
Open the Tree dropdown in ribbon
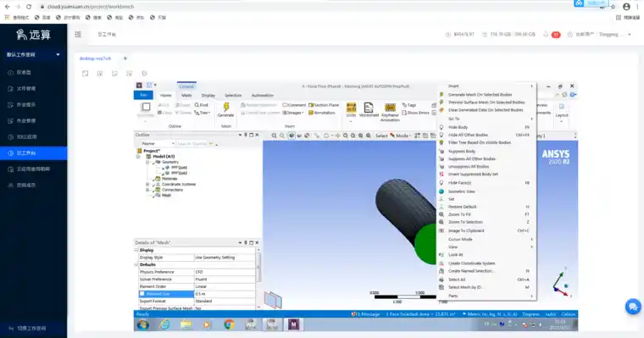click(x=203, y=113)
